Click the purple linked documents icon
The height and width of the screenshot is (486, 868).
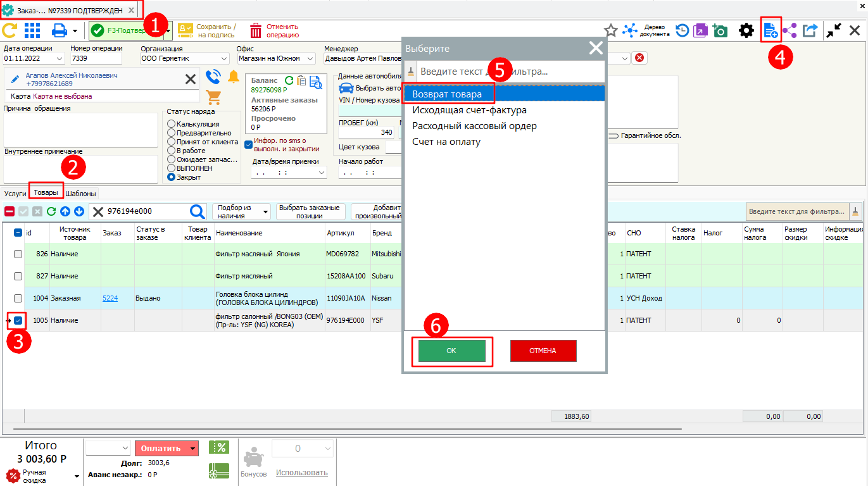click(700, 30)
